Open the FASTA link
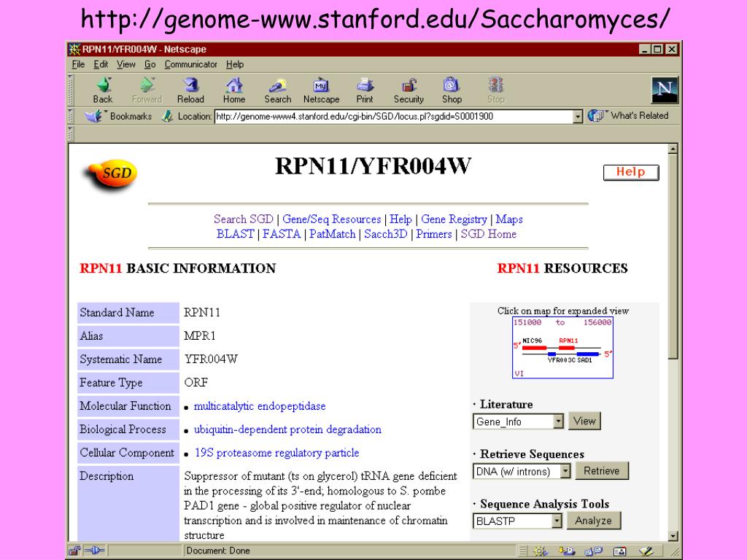This screenshot has height=560, width=747. (282, 234)
